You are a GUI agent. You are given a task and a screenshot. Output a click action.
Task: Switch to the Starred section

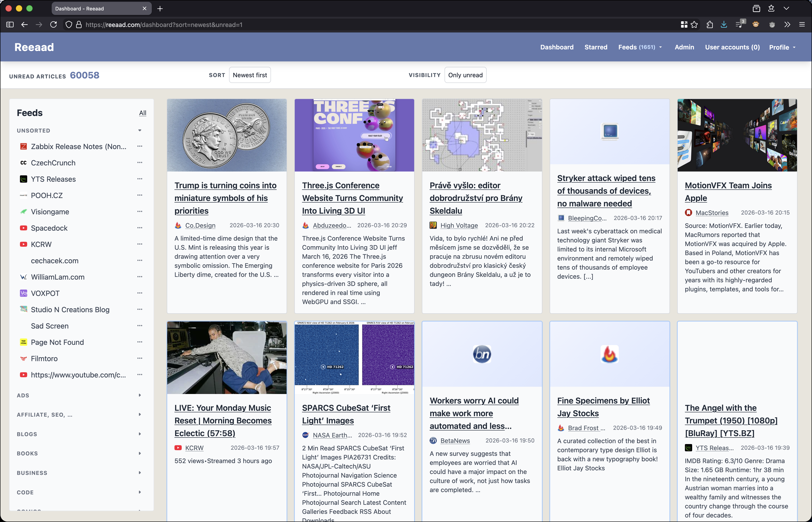596,47
